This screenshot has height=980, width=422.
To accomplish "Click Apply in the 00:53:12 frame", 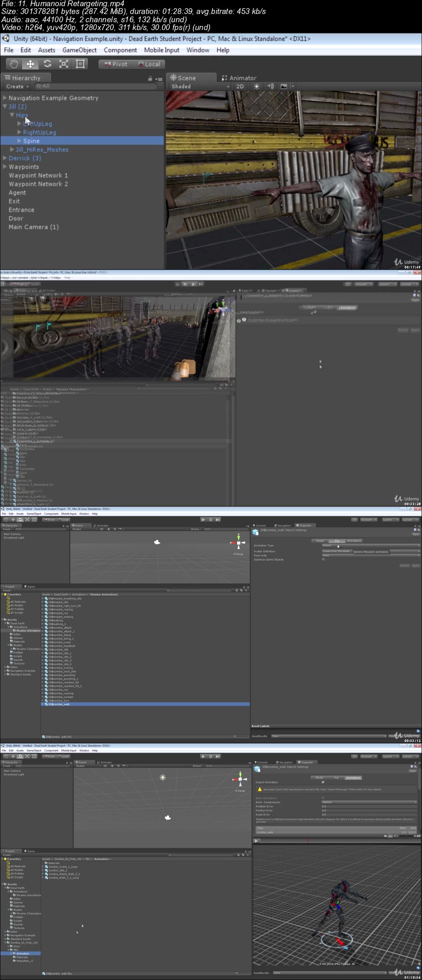I will coord(415,566).
